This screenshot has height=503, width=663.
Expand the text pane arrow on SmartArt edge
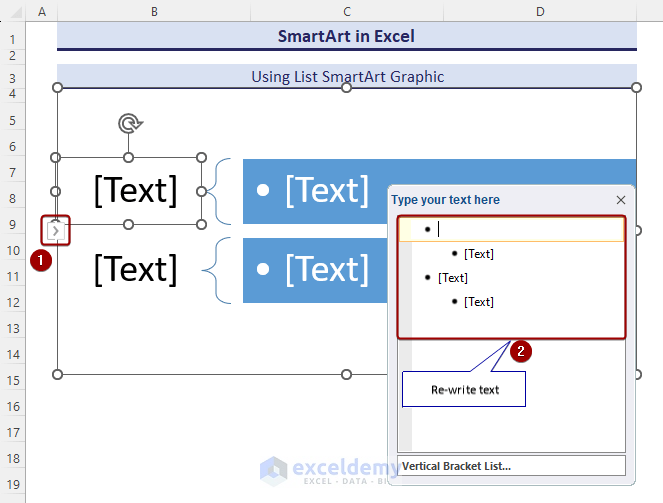tap(55, 231)
